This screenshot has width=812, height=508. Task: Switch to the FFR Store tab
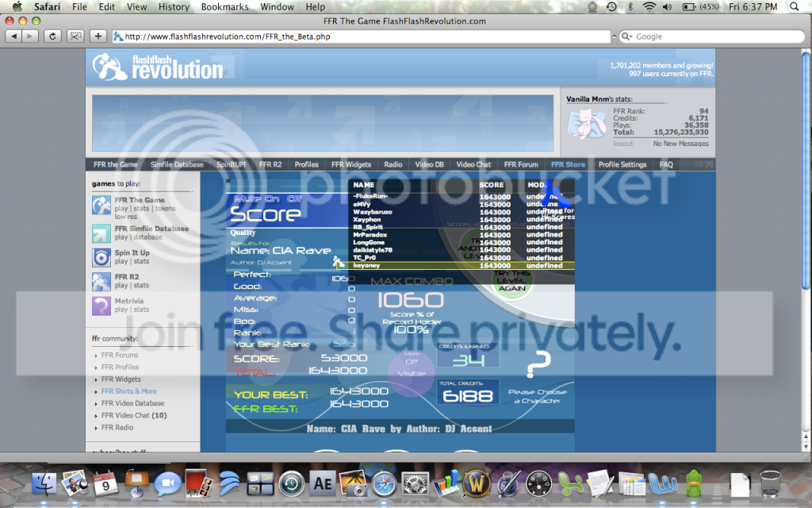568,164
